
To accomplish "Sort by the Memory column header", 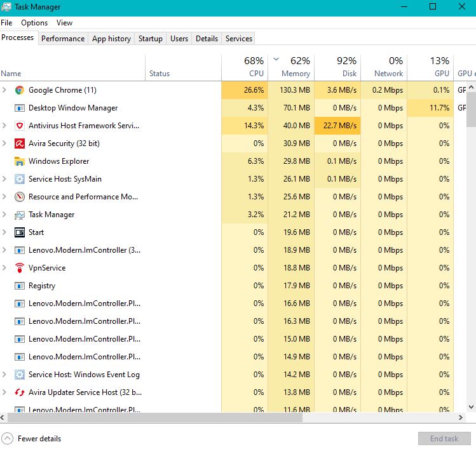I will [291, 67].
